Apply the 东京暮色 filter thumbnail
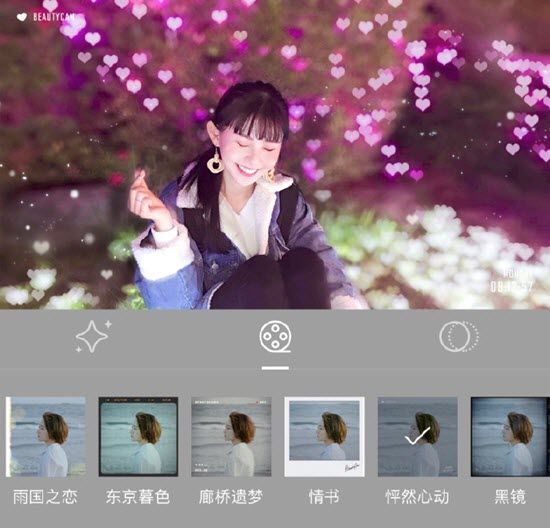Image resolution: width=550 pixels, height=528 pixels. pos(138,437)
